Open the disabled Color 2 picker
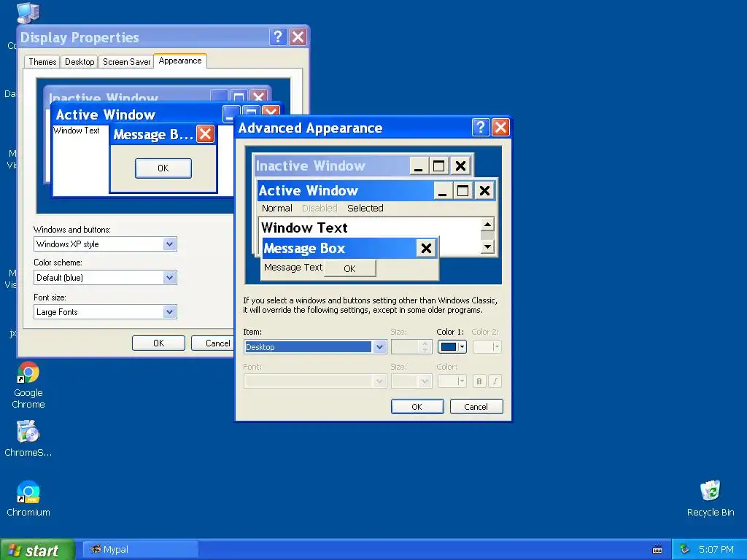Viewport: 747px width, 560px height. pyautogui.click(x=487, y=347)
